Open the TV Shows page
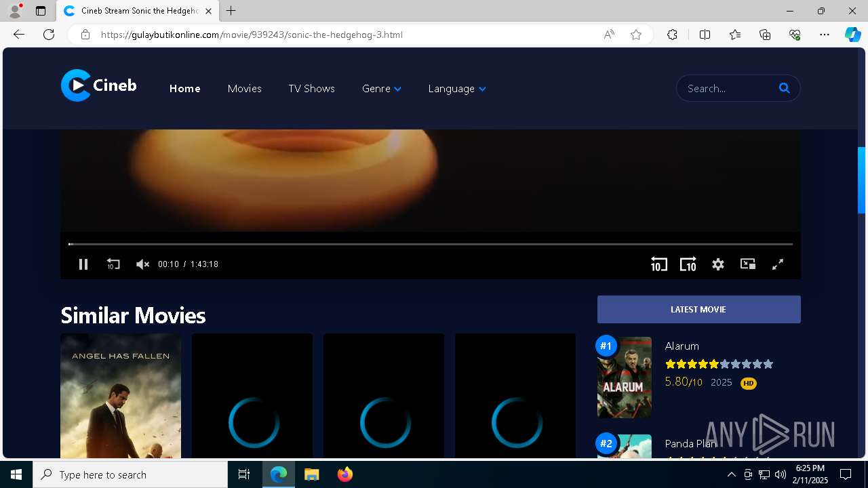The height and width of the screenshot is (488, 868). tap(311, 89)
